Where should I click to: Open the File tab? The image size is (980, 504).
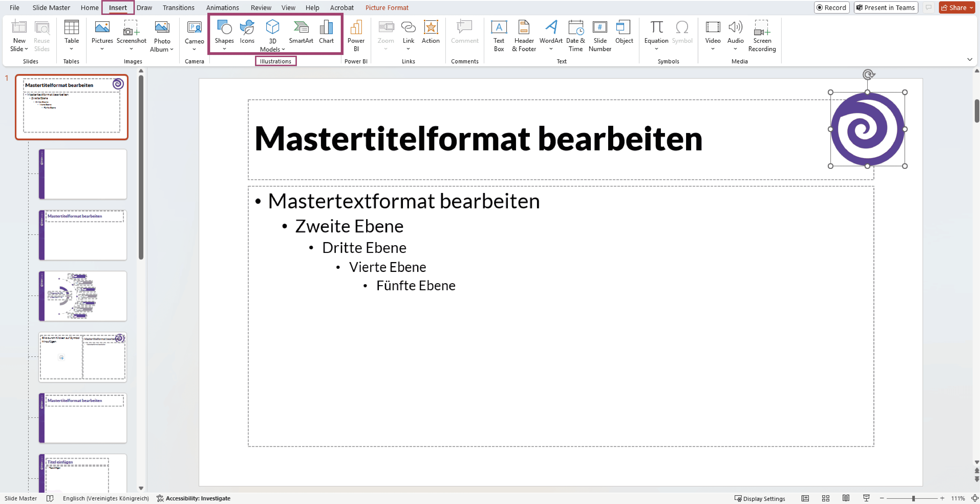(x=14, y=8)
